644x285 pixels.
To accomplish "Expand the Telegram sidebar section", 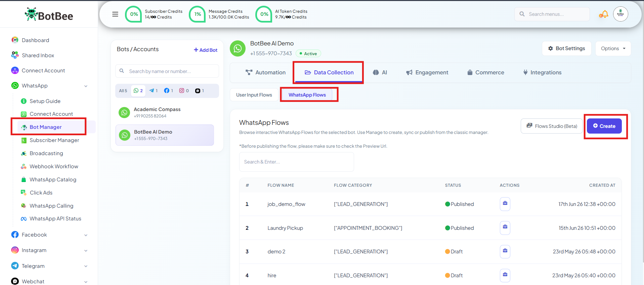I will coord(86,266).
